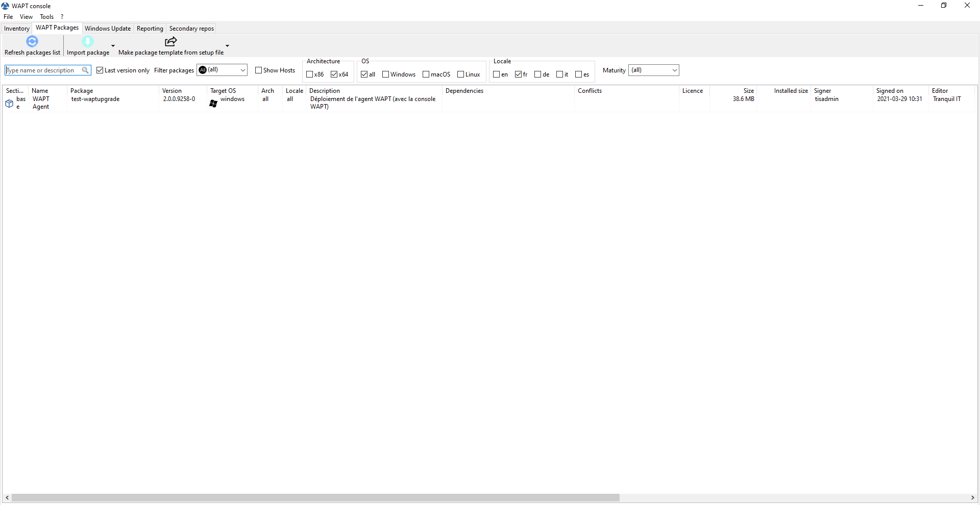This screenshot has width=980, height=505.
Task: Enable the Show Hosts checkbox
Action: [x=258, y=70]
